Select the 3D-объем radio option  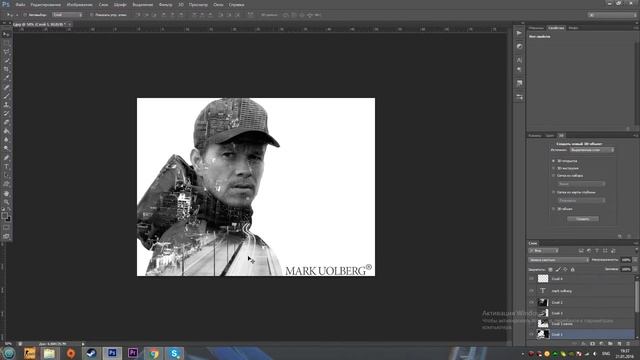tap(554, 209)
